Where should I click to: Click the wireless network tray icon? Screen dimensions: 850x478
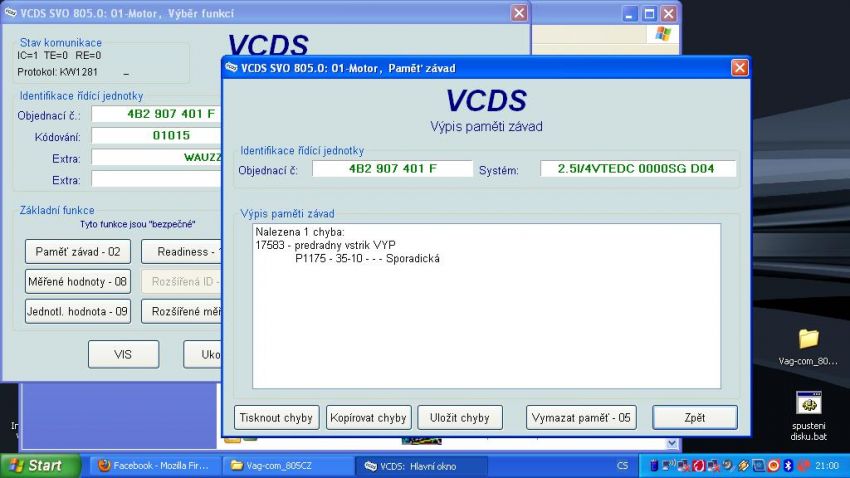click(668, 465)
